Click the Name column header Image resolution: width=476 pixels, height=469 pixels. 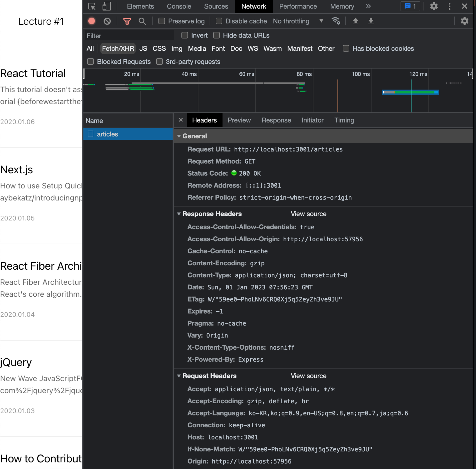(x=128, y=121)
